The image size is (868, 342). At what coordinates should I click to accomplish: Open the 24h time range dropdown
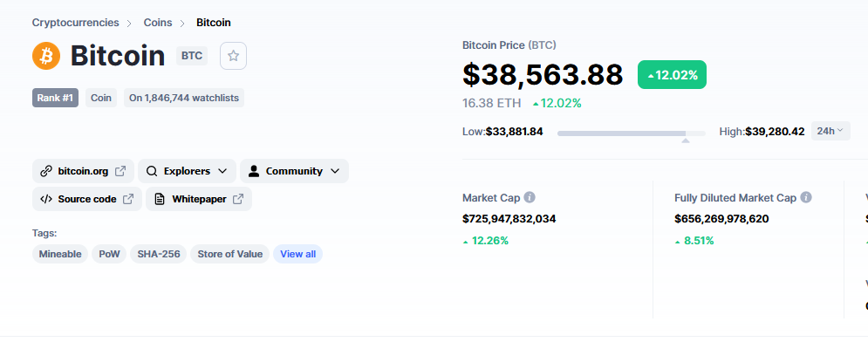pos(830,131)
